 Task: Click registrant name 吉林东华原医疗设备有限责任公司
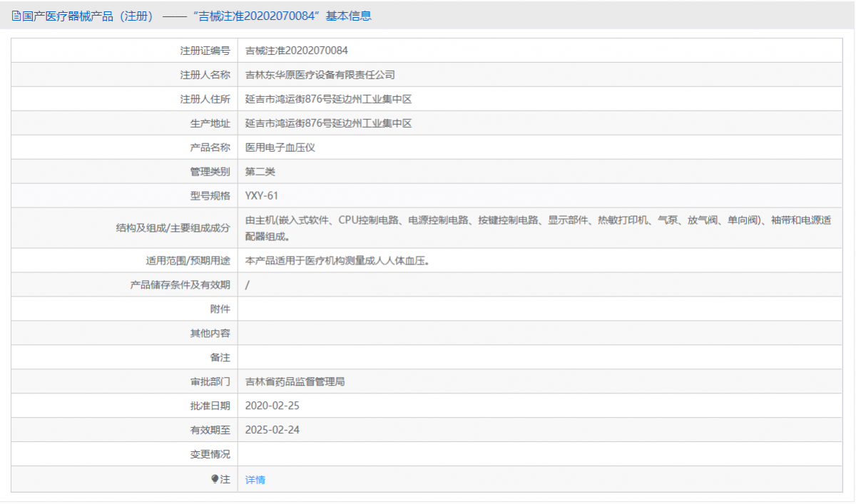coord(320,75)
